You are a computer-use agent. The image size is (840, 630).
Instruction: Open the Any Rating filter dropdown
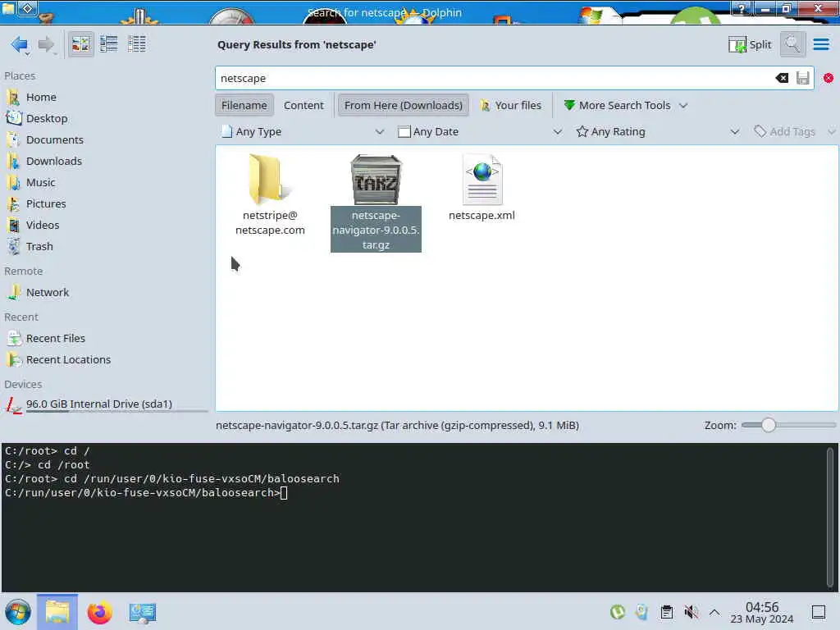[657, 132]
